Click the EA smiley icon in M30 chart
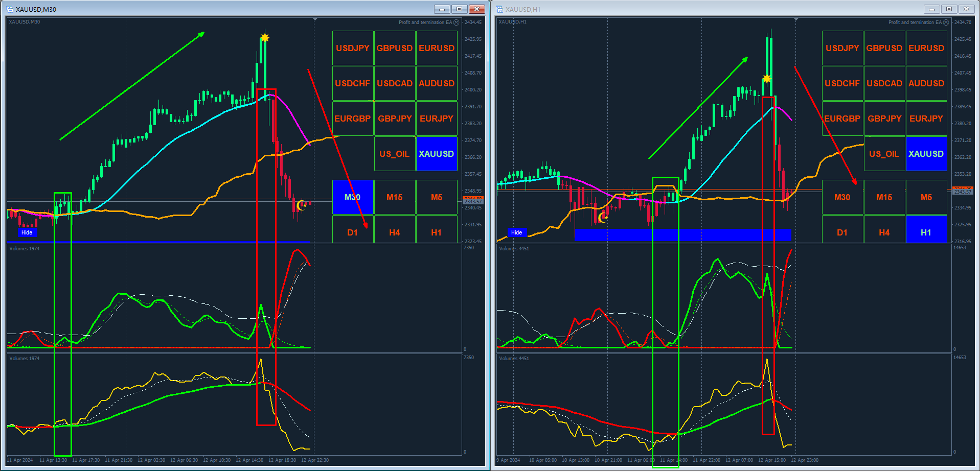This screenshot has height=472, width=980. (x=457, y=22)
